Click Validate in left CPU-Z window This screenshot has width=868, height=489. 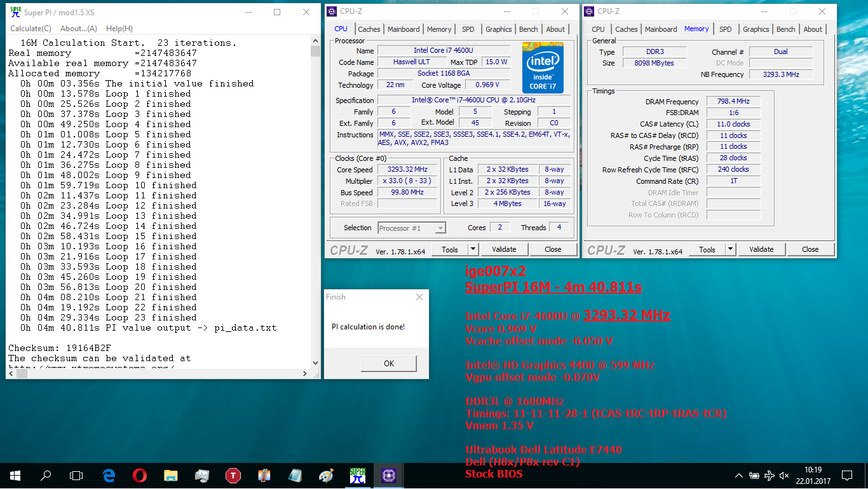coord(505,249)
